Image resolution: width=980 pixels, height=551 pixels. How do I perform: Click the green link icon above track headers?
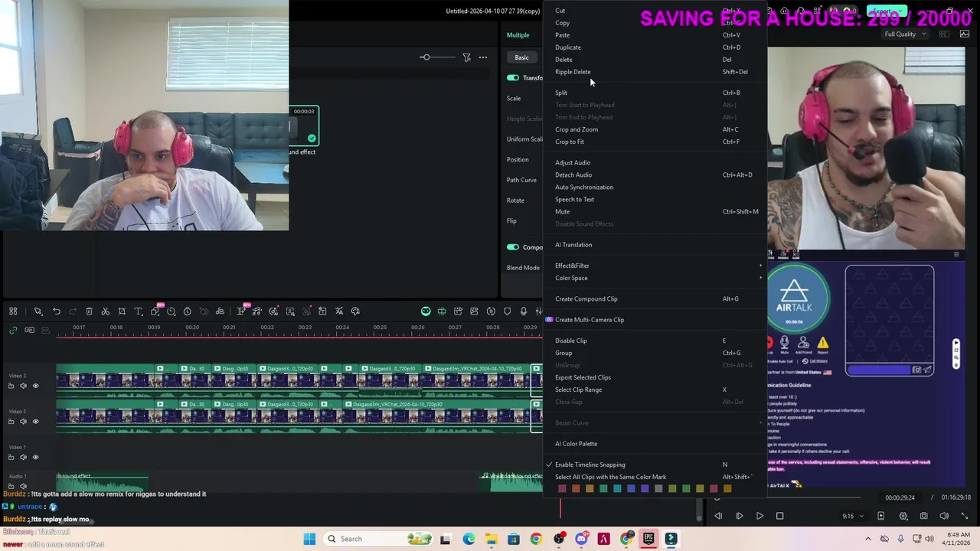coord(13,330)
